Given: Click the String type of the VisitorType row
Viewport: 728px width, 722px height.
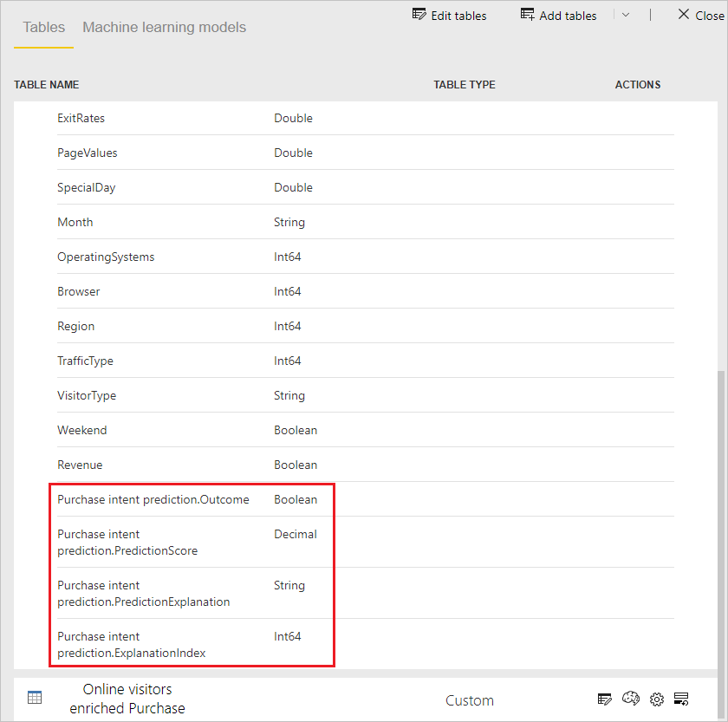Looking at the screenshot, I should (289, 396).
